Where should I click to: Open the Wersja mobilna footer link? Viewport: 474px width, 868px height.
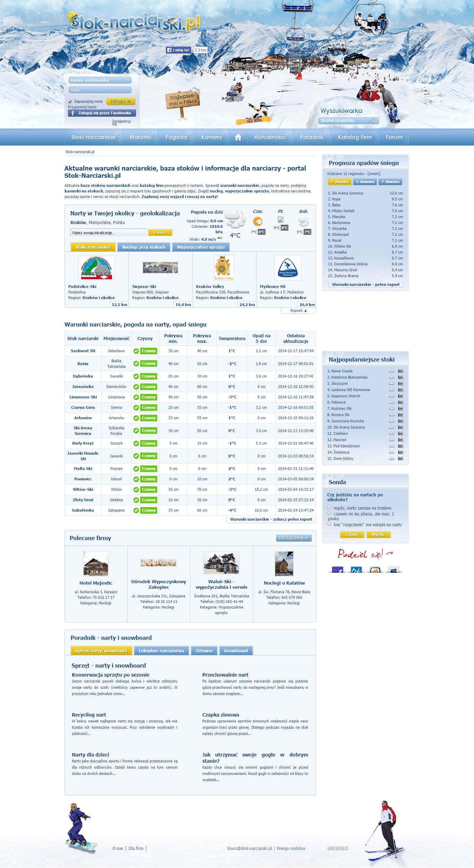point(291,849)
